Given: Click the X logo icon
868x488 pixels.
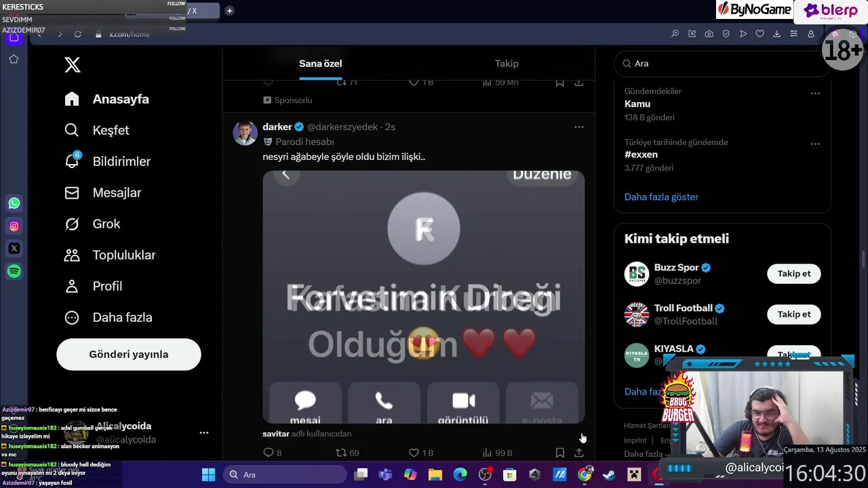Looking at the screenshot, I should click(73, 64).
